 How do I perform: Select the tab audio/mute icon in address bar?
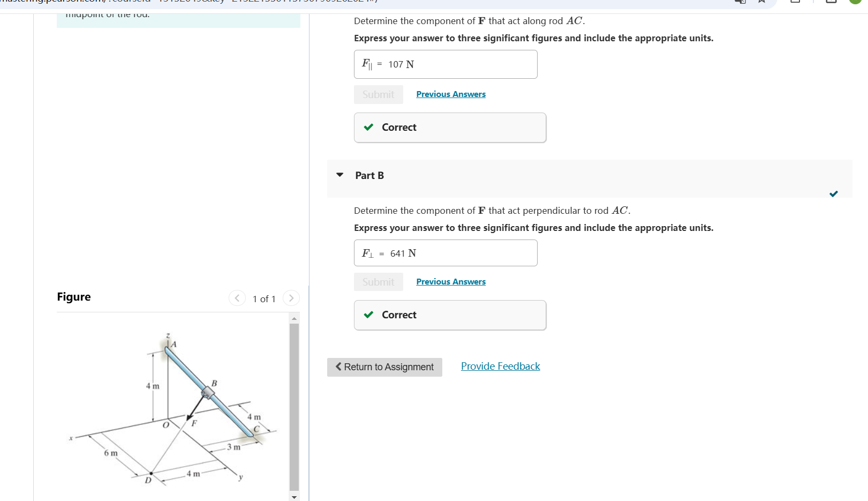pos(740,3)
